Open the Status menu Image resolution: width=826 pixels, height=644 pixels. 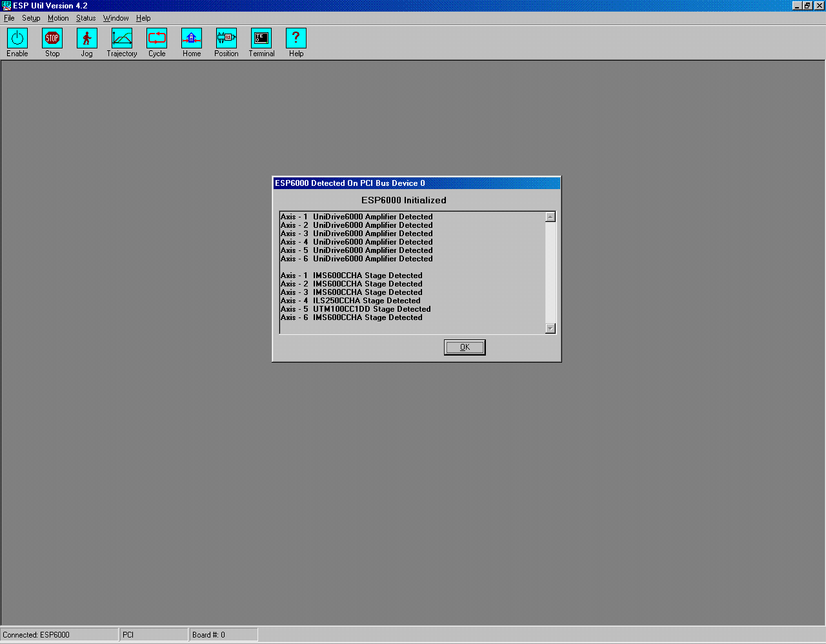click(x=86, y=18)
